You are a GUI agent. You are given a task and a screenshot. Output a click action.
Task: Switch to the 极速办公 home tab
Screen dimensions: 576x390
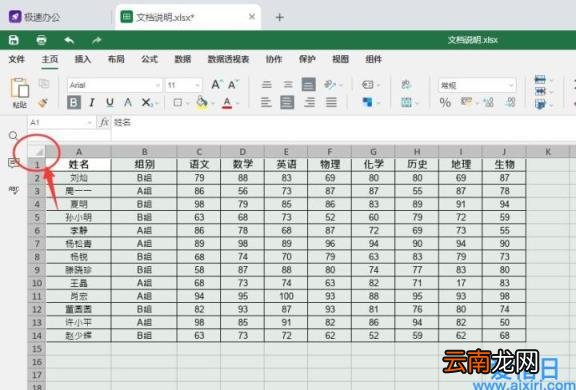point(35,17)
